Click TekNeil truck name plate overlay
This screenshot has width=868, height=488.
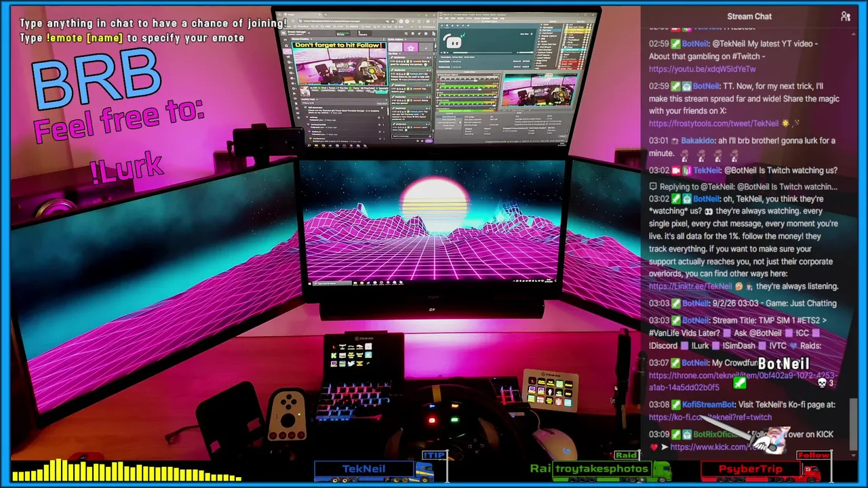[x=363, y=469]
